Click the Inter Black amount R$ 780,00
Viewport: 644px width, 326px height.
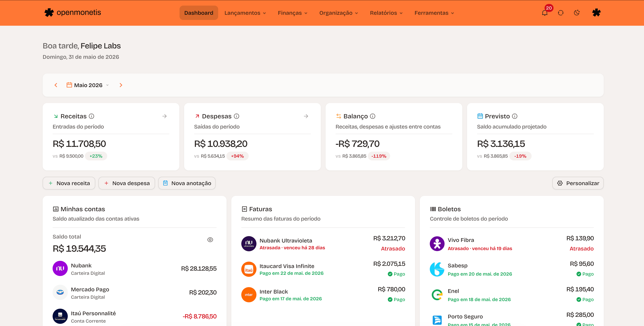[391, 289]
